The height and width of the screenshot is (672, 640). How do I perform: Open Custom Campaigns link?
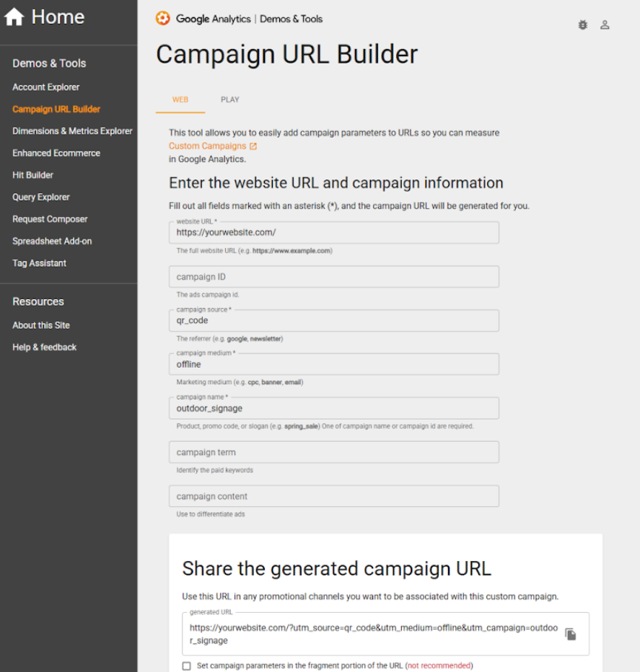(x=208, y=146)
